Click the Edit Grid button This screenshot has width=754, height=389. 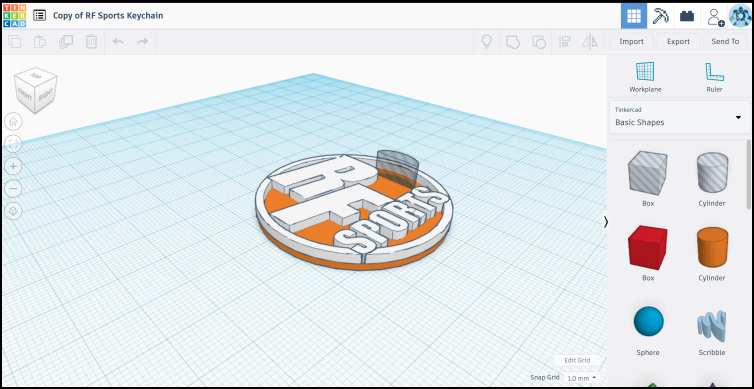[577, 360]
